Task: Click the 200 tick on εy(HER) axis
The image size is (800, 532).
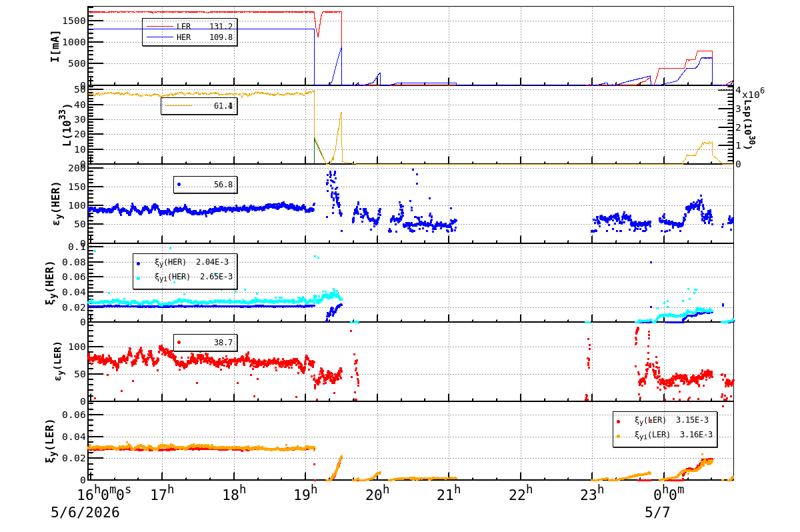Action: click(x=78, y=168)
